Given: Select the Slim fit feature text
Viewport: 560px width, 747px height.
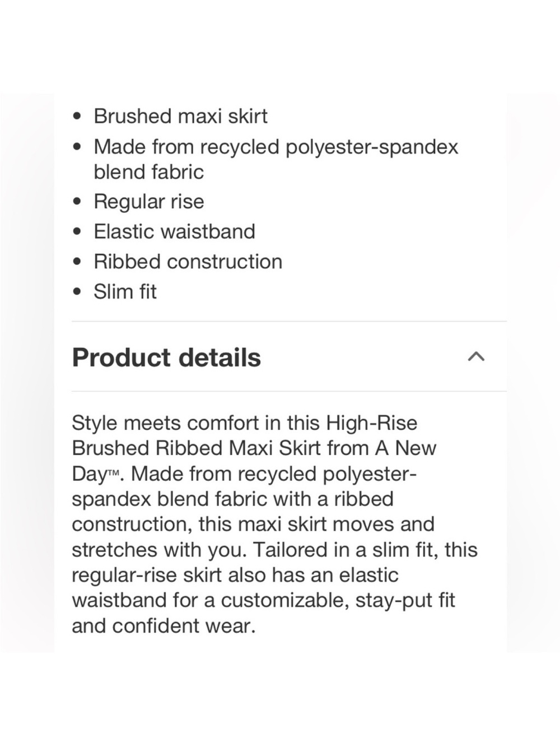Looking at the screenshot, I should click(x=125, y=291).
